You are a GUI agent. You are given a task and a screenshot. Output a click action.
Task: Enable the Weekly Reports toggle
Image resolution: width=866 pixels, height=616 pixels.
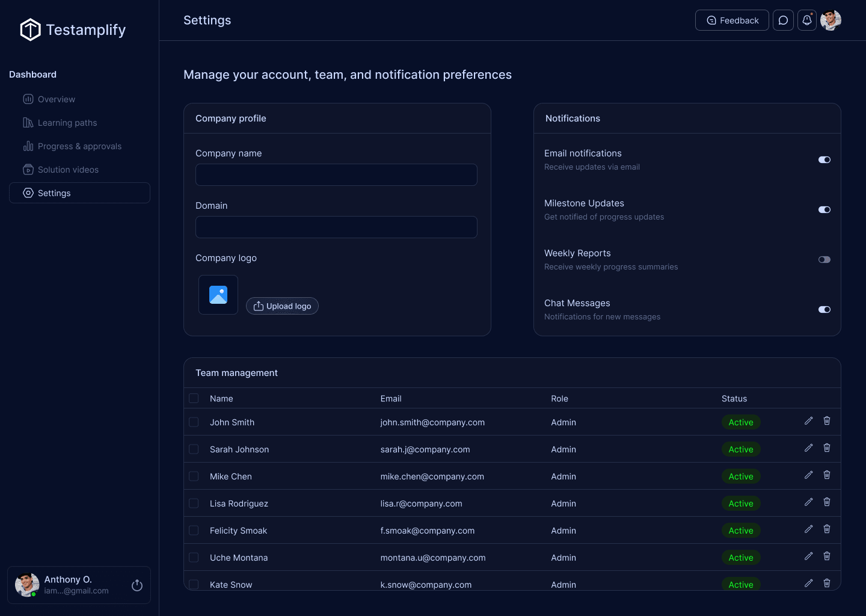click(x=825, y=260)
